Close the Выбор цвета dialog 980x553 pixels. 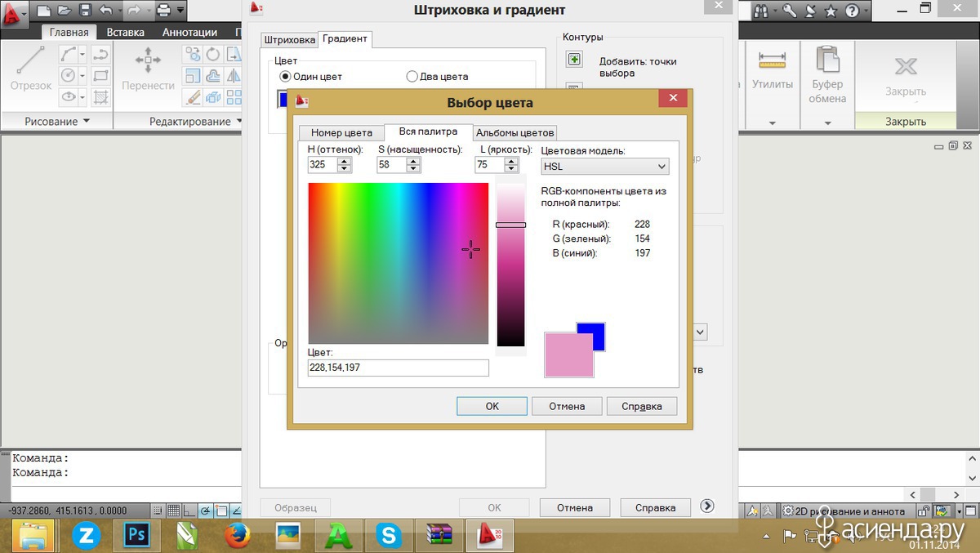(673, 99)
